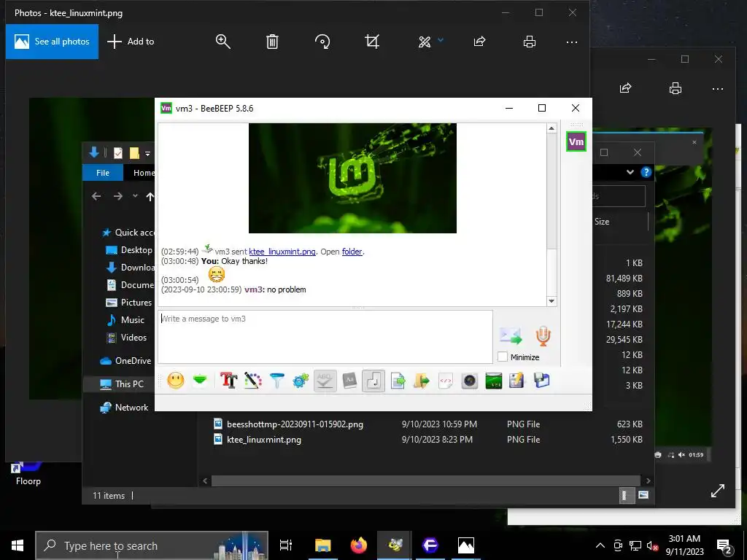Click the Linux Mint image preview in chat
The image size is (747, 560).
pyautogui.click(x=352, y=178)
